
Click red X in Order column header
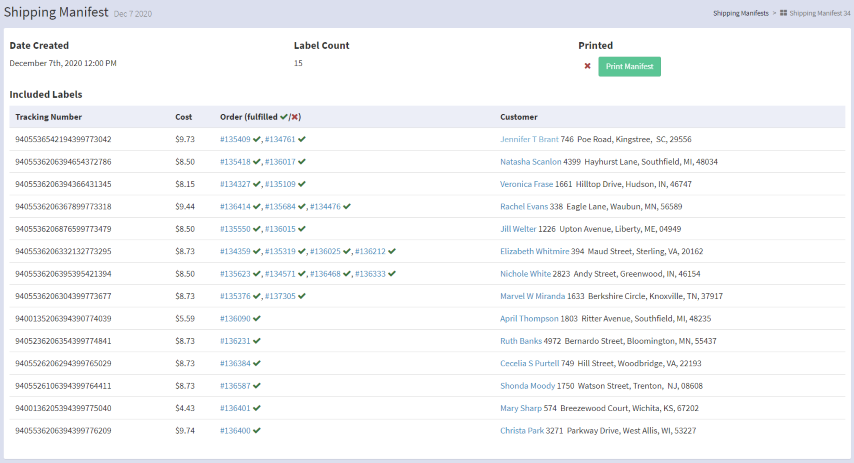[295, 117]
